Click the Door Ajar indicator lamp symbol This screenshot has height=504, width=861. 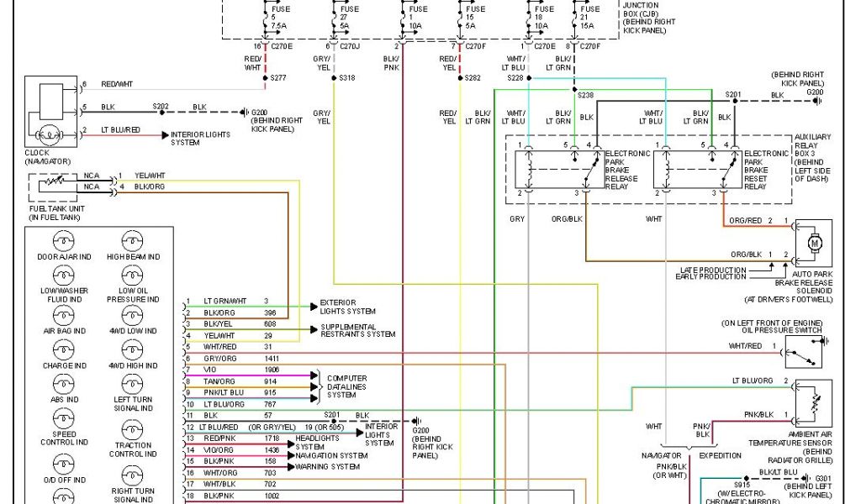coord(62,241)
